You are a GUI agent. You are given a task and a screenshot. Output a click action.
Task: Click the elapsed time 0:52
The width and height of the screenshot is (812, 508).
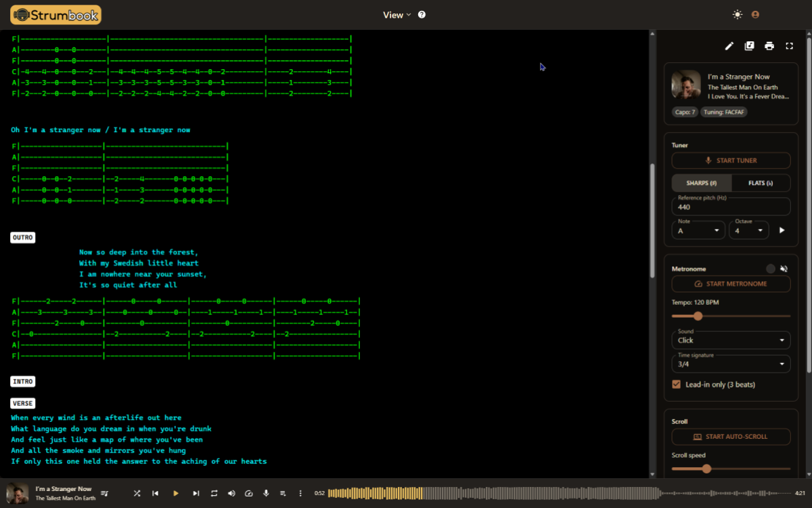(319, 493)
